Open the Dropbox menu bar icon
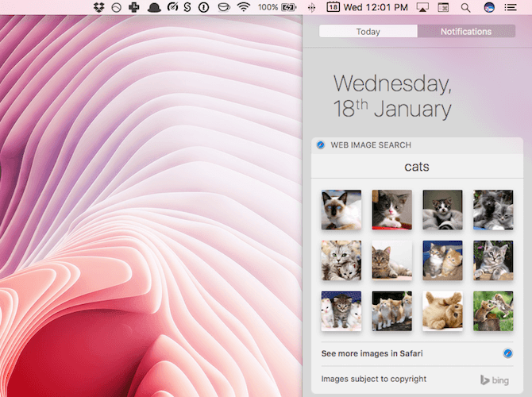Viewport: 532px width, 397px height. tap(98, 7)
